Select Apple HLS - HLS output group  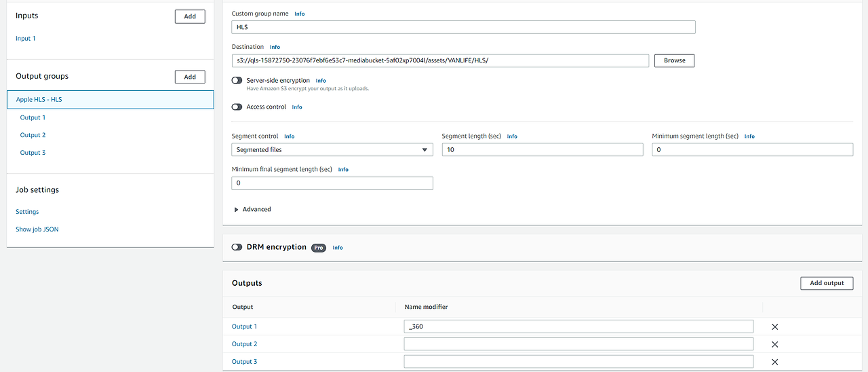coord(39,100)
